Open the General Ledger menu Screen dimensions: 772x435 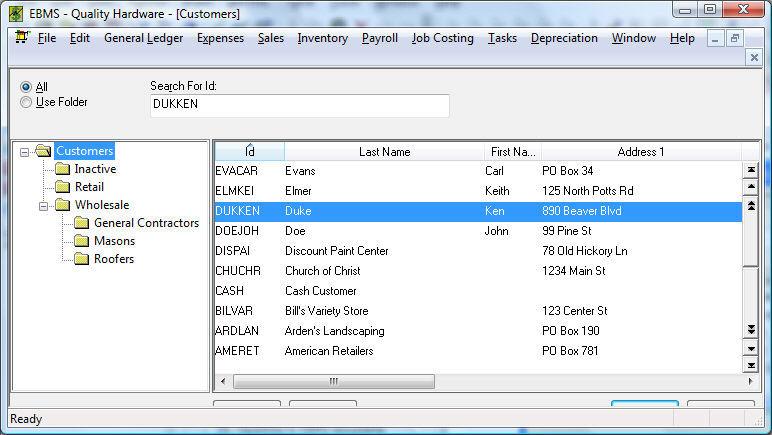click(143, 38)
